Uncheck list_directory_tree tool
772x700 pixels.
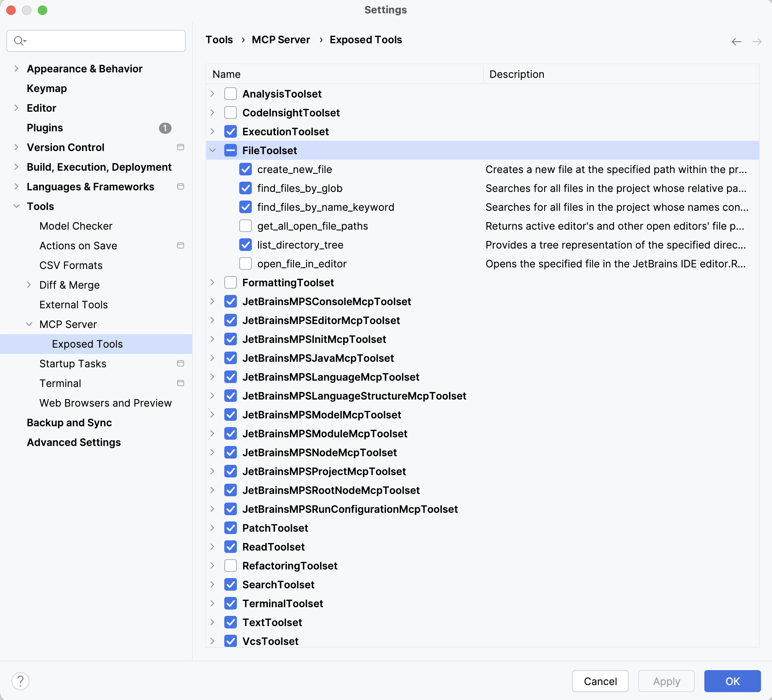(x=246, y=245)
